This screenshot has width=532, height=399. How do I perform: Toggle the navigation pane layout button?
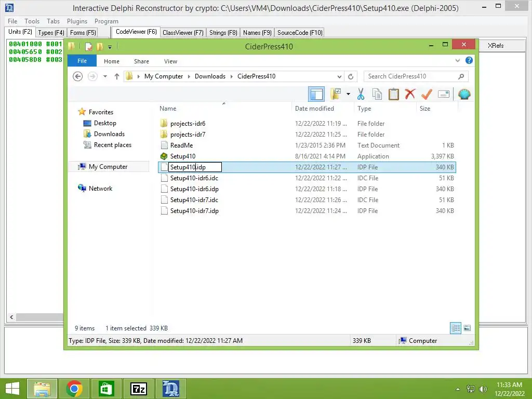316,94
